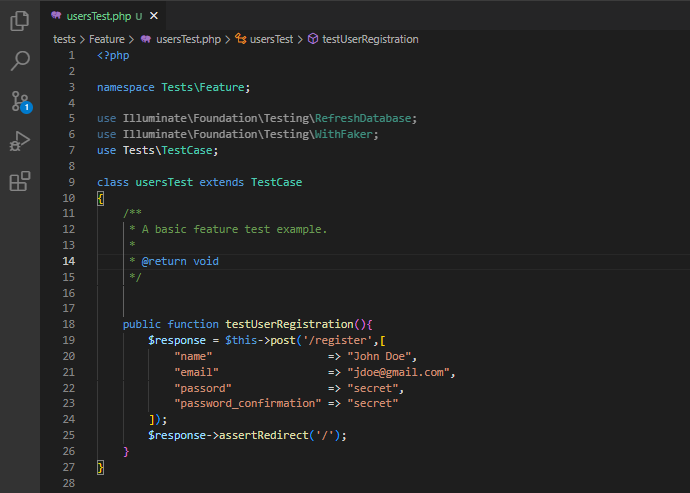
Task: Click the "email" array key
Action: 196,372
